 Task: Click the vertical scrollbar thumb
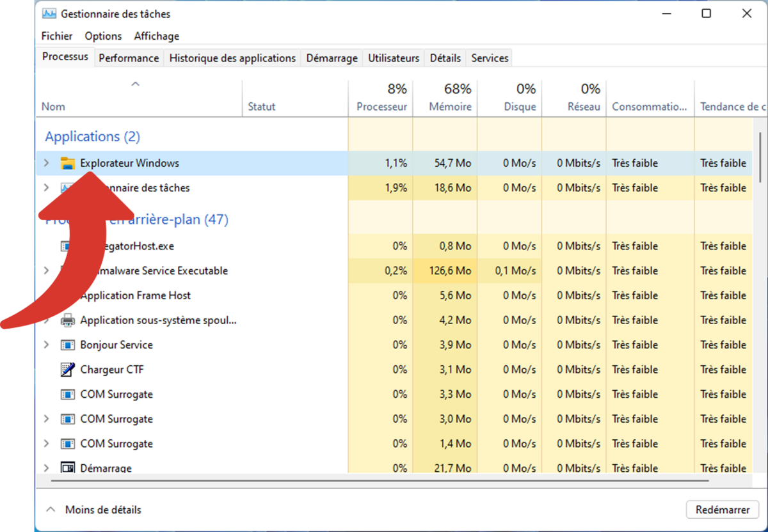[x=760, y=157]
